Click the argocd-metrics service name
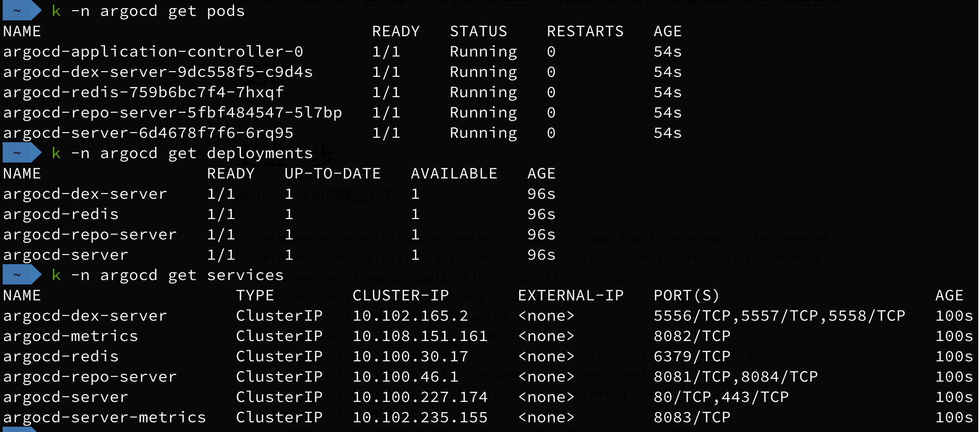 (x=70, y=336)
